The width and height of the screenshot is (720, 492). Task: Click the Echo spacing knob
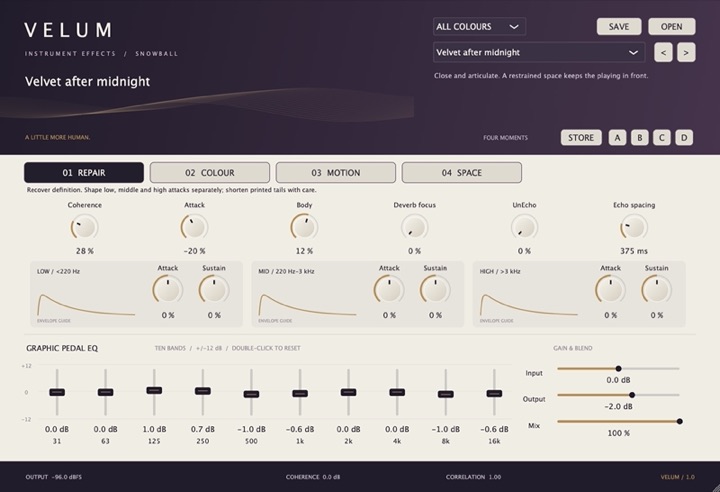pyautogui.click(x=634, y=227)
